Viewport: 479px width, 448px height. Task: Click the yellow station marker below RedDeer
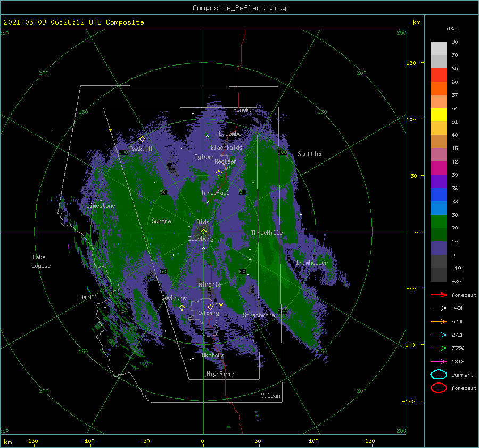pos(219,173)
